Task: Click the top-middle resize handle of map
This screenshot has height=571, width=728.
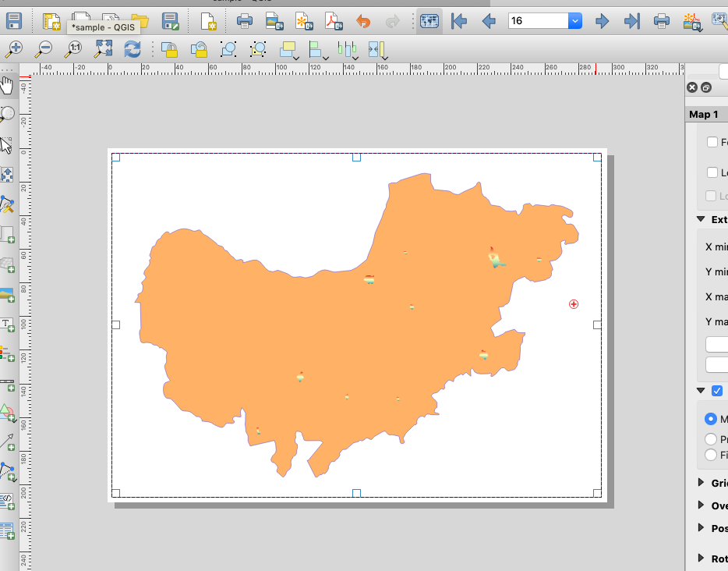Action: coord(356,157)
